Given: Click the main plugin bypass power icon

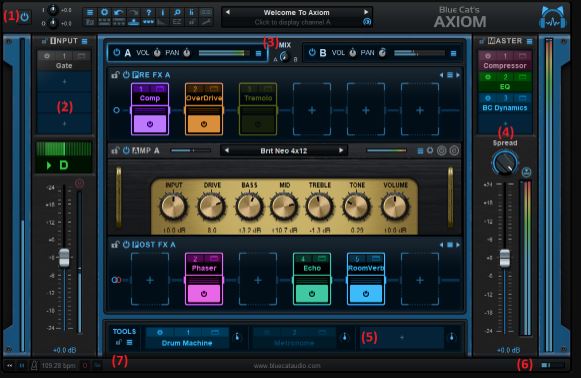Looking at the screenshot, I should tap(24, 17).
